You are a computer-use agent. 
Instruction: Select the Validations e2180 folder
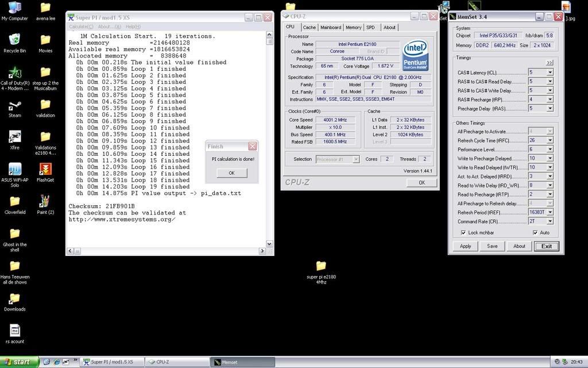pyautogui.click(x=45, y=137)
